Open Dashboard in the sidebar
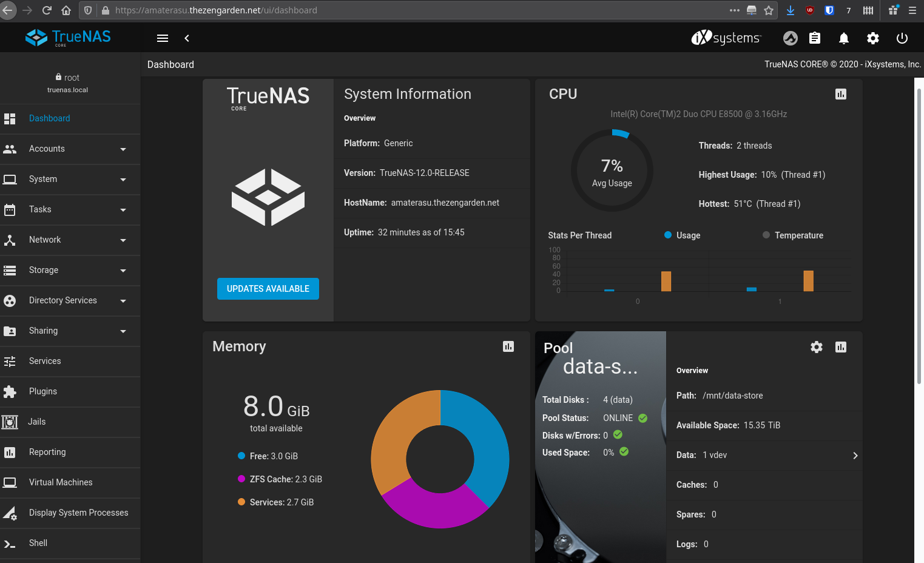Viewport: 924px width, 563px height. 70,118
